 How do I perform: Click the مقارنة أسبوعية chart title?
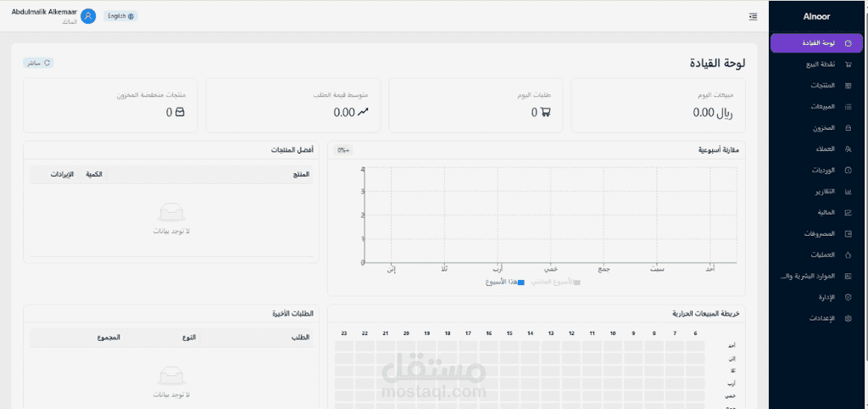[x=720, y=150]
